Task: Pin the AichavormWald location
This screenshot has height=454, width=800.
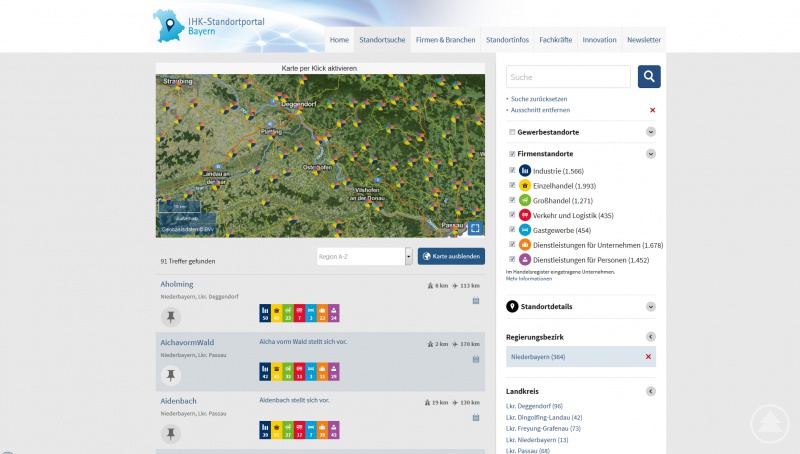Action: pos(171,375)
